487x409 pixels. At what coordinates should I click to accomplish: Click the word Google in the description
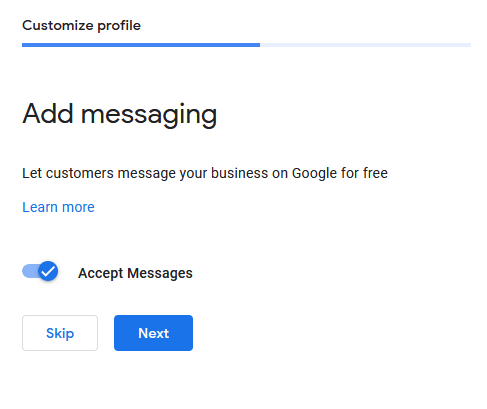click(314, 174)
